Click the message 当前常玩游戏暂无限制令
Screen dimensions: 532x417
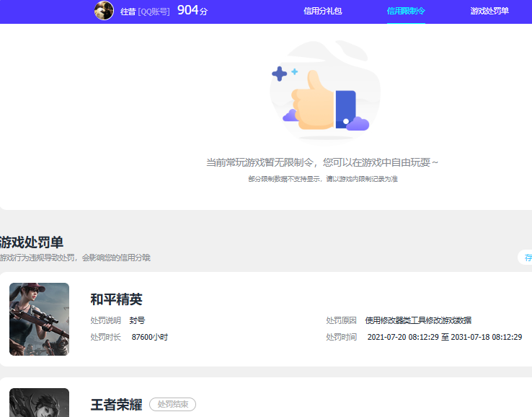[260, 162]
